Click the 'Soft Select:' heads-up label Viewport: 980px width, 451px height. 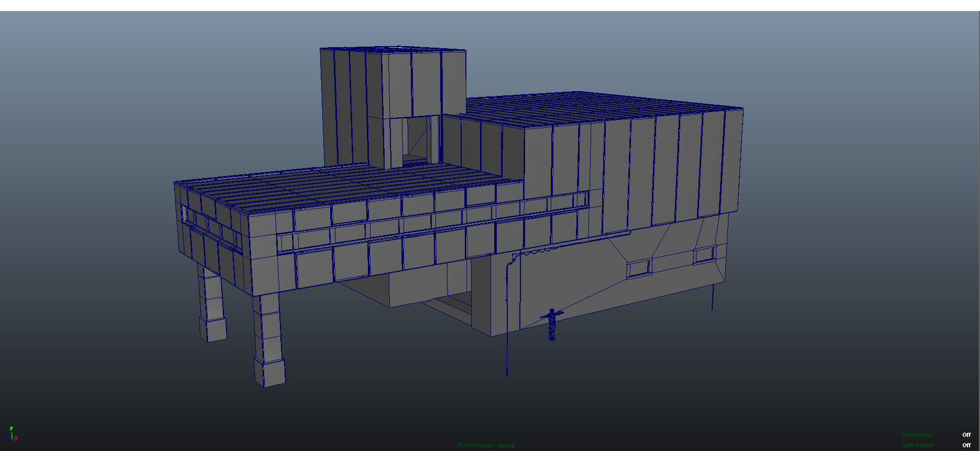pos(918,445)
